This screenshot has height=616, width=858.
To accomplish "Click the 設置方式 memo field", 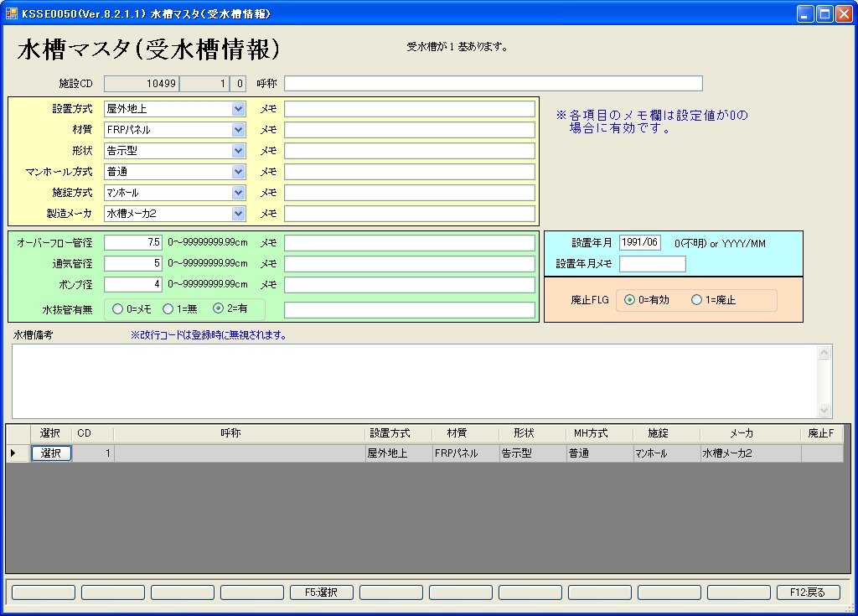I will tap(409, 109).
